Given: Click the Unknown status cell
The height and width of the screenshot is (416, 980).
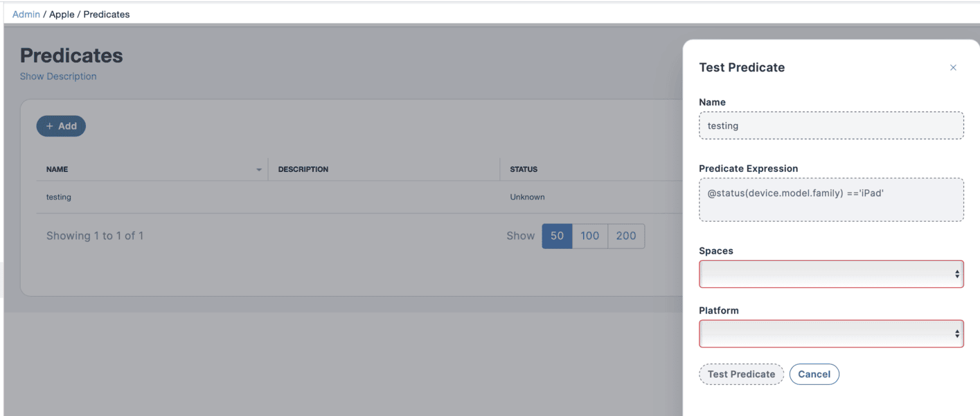Looking at the screenshot, I should 527,197.
